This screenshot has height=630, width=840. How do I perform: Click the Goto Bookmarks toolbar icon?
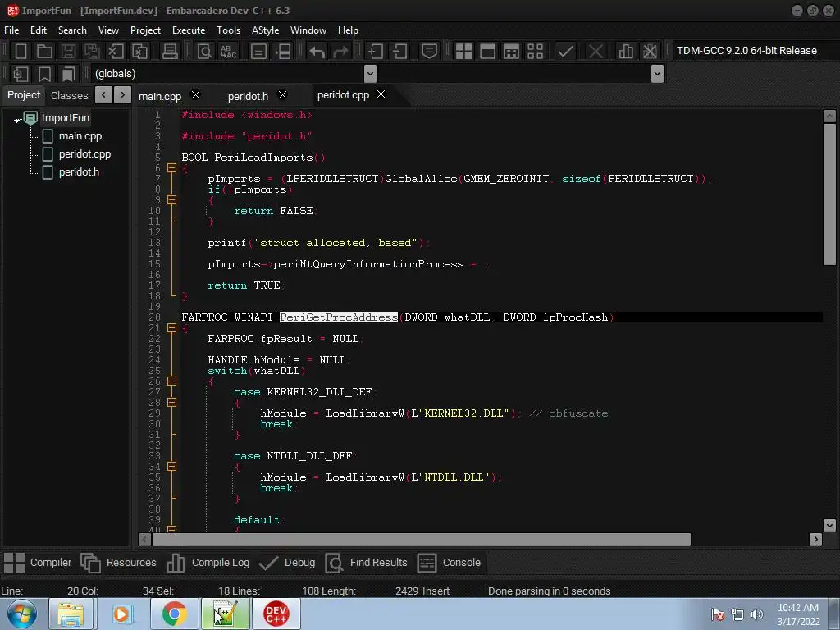click(x=69, y=74)
